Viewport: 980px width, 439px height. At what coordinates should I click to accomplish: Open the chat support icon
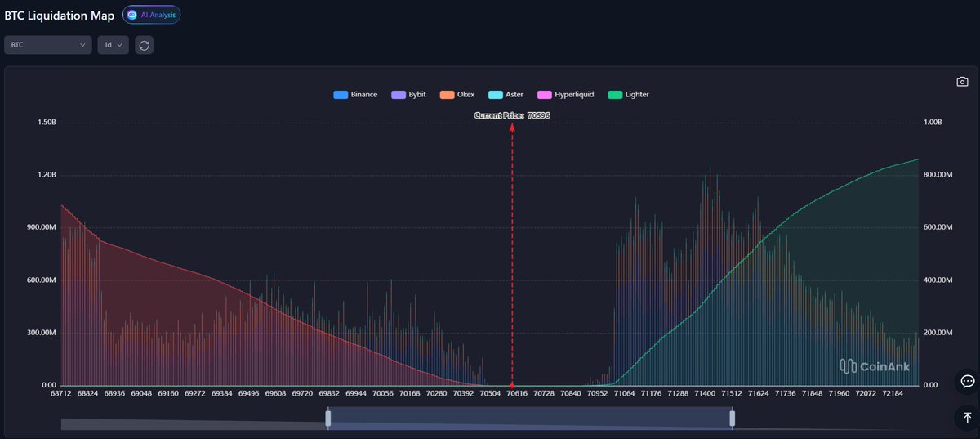967,381
